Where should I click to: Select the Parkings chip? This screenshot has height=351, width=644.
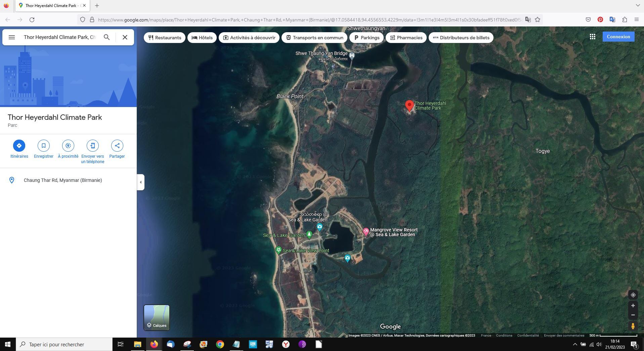[367, 38]
